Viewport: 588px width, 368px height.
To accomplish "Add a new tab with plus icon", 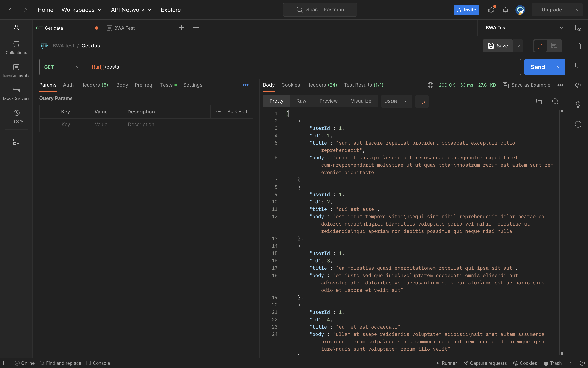I will coord(181,28).
